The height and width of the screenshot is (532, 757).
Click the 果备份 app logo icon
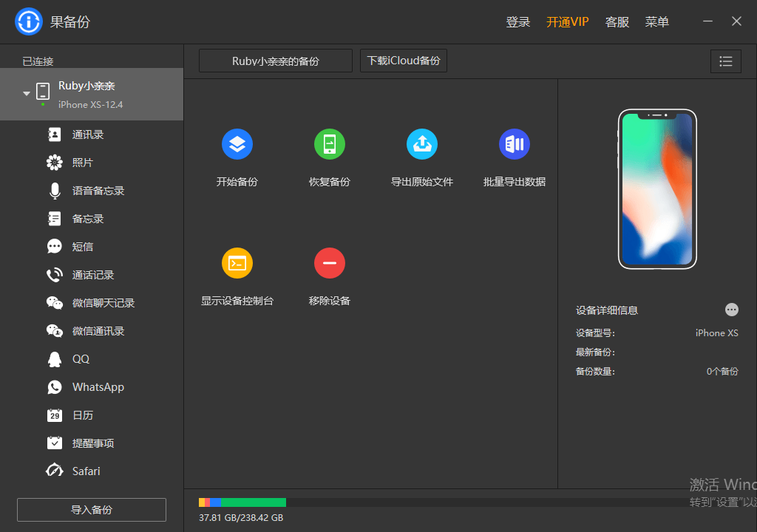(29, 21)
